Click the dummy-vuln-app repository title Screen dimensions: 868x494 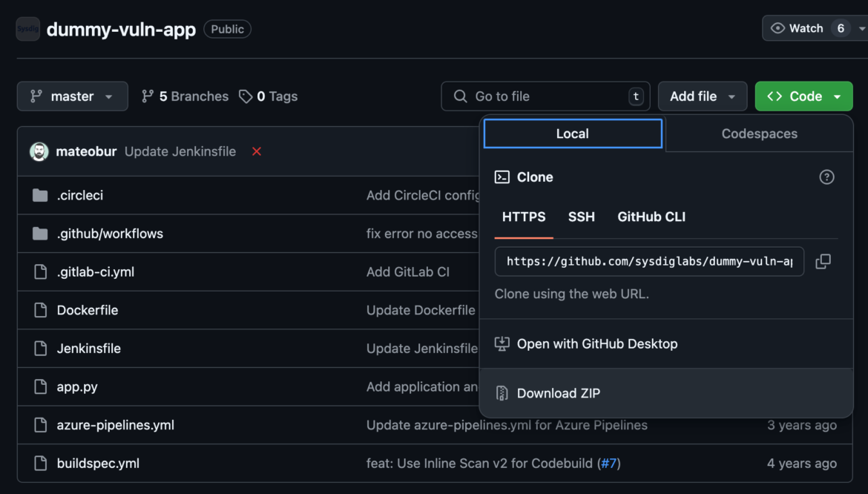point(121,30)
